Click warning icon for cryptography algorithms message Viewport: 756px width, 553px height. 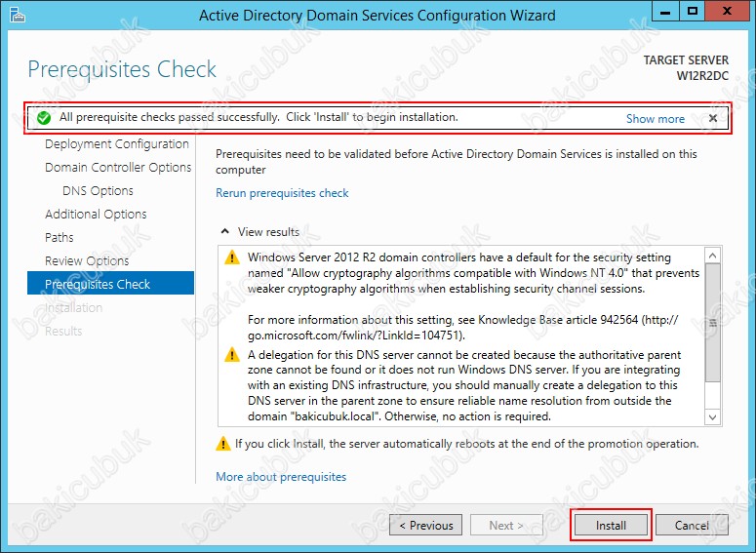(232, 257)
